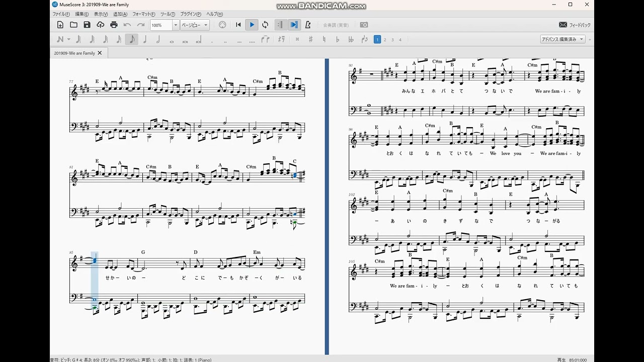
Task: Switch to voice 4
Action: tap(400, 39)
